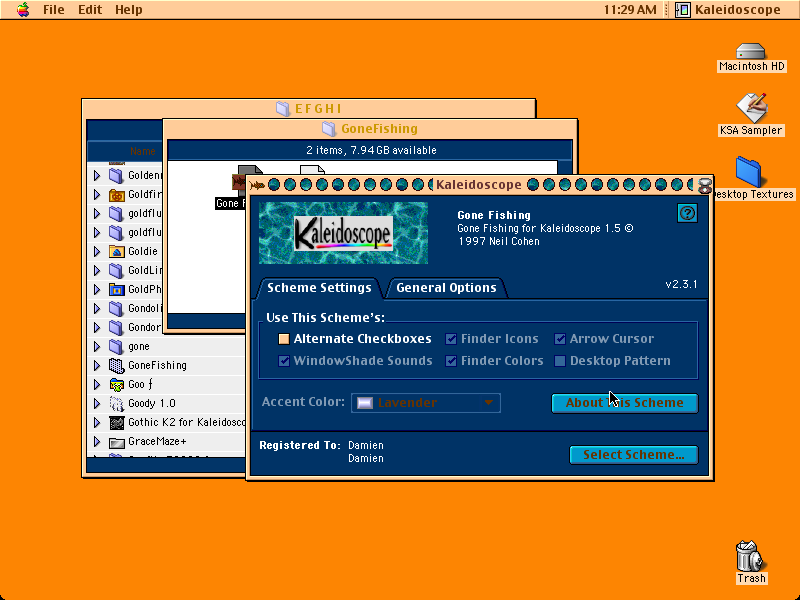
Task: Select the Goldie folder icon in EFGHI window
Action: [x=116, y=252]
